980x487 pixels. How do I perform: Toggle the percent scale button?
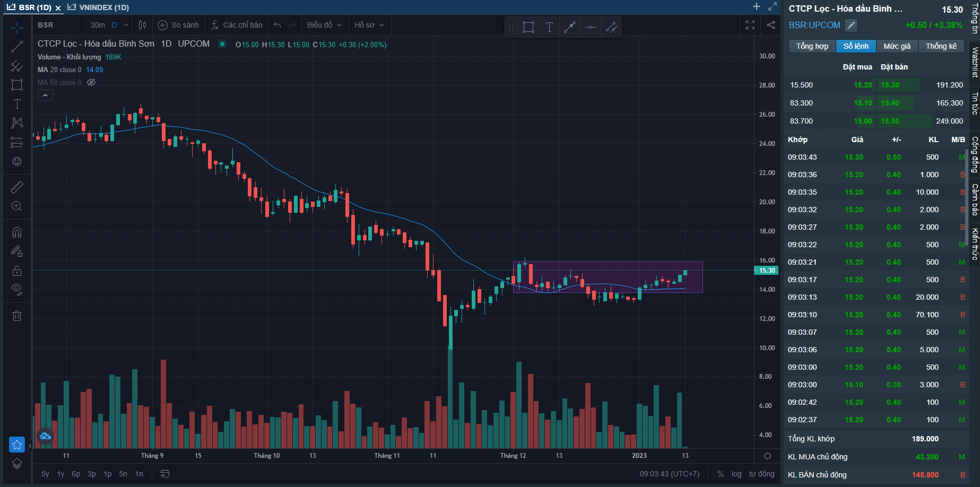(720, 474)
